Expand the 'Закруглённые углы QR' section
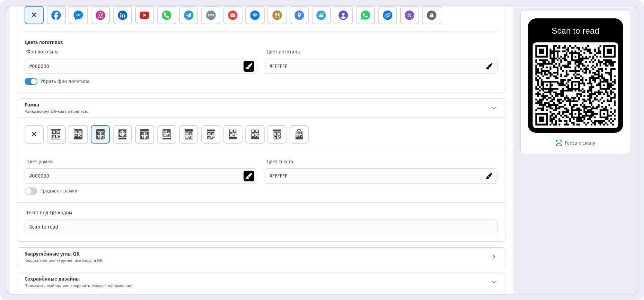 (x=261, y=257)
